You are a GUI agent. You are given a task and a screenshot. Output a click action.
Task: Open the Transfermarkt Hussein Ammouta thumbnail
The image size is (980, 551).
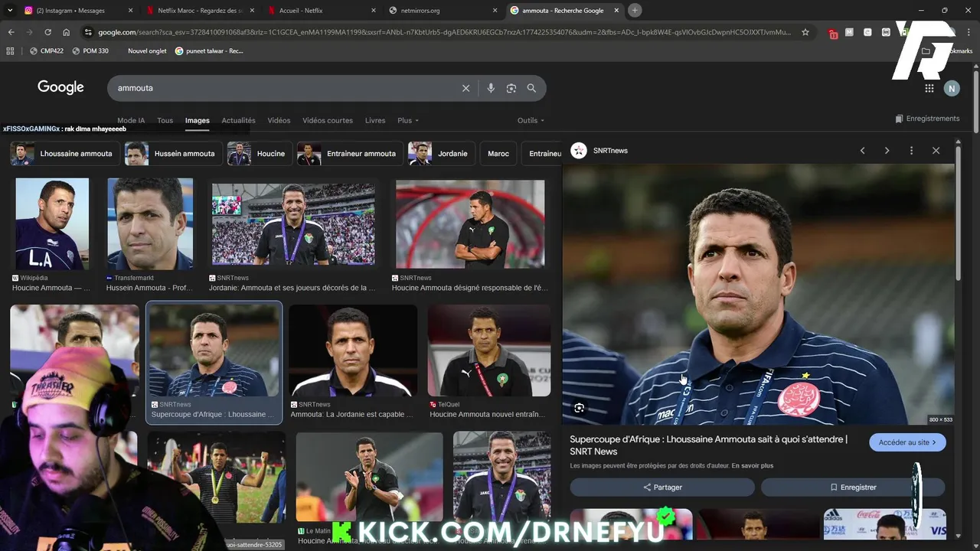150,223
